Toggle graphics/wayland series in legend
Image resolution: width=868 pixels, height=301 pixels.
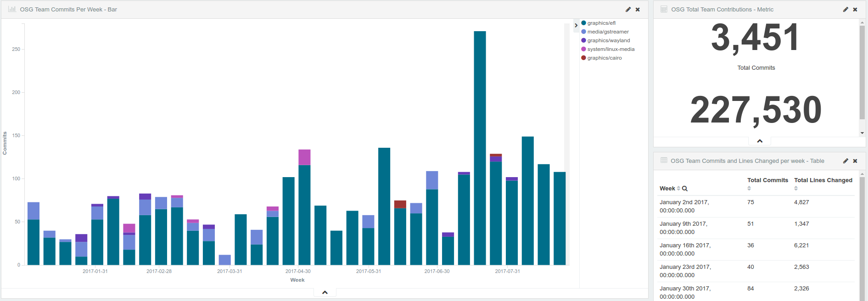608,40
